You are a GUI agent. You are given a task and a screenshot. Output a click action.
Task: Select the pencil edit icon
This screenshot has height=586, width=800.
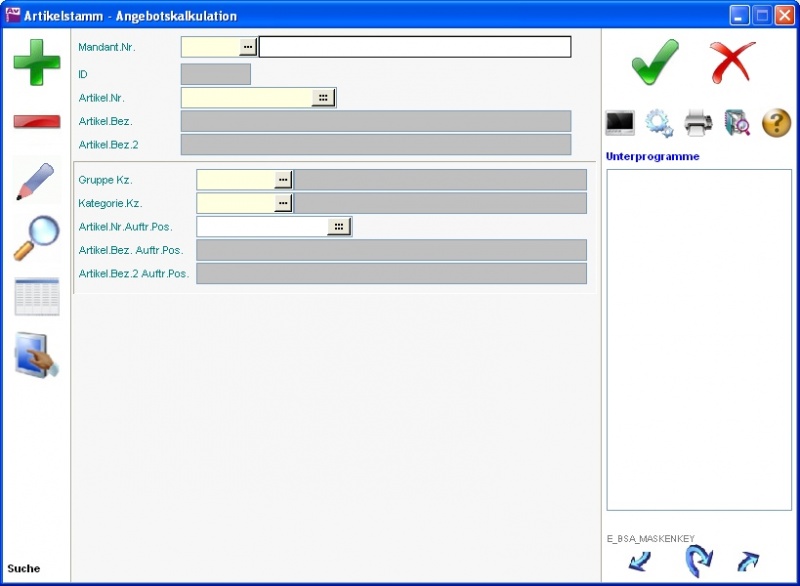[x=36, y=180]
